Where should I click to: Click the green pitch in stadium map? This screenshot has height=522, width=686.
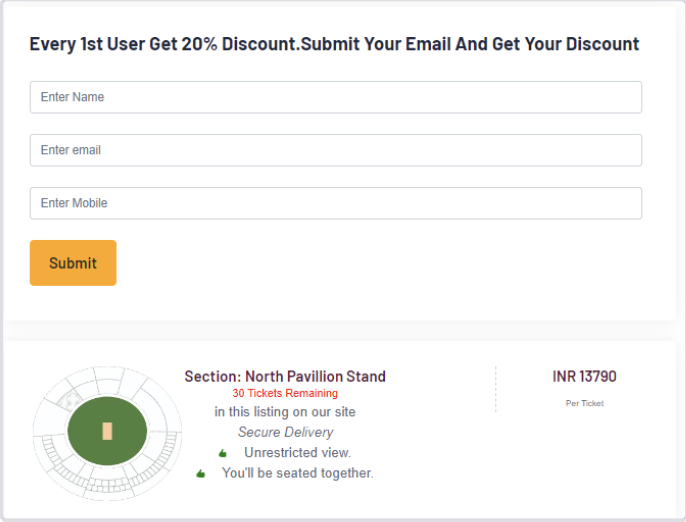click(107, 431)
